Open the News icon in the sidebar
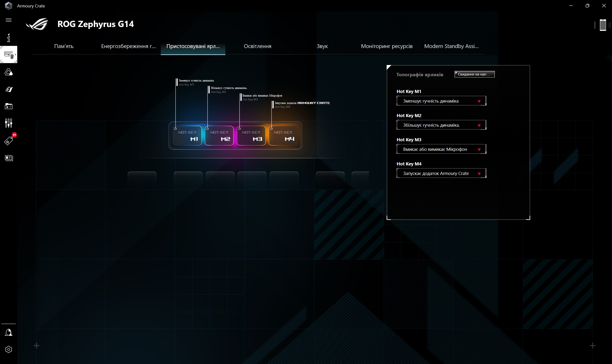 click(9, 158)
